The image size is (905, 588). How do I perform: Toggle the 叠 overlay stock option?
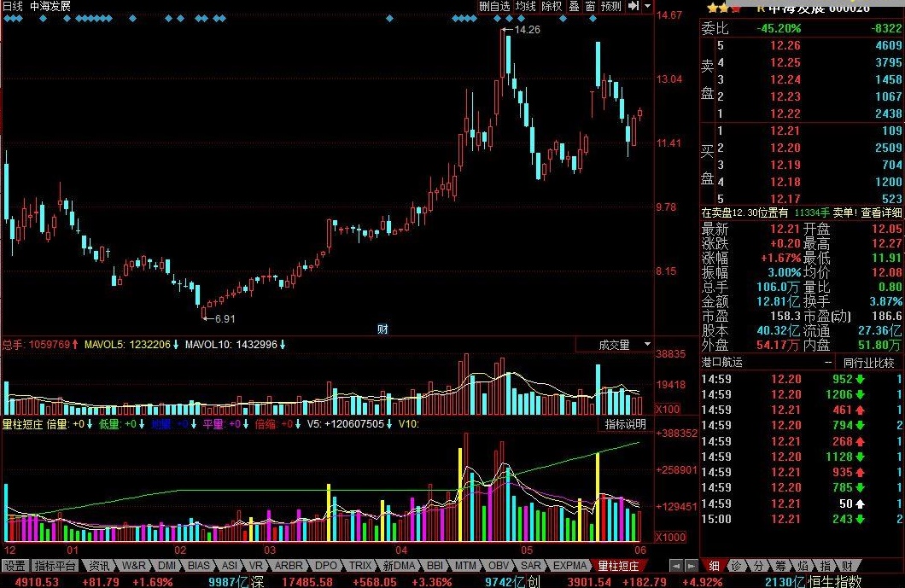pos(574,6)
